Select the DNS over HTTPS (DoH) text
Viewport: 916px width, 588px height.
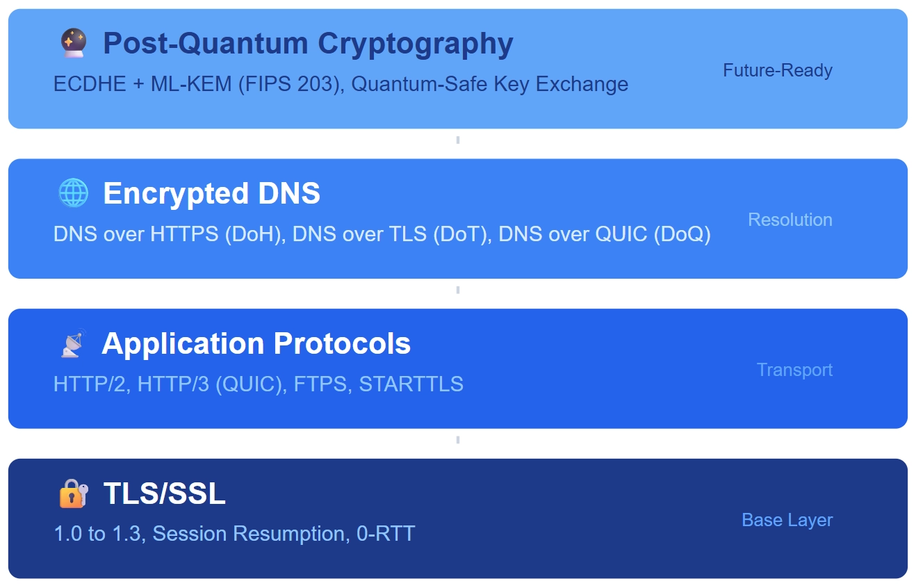coord(167,234)
